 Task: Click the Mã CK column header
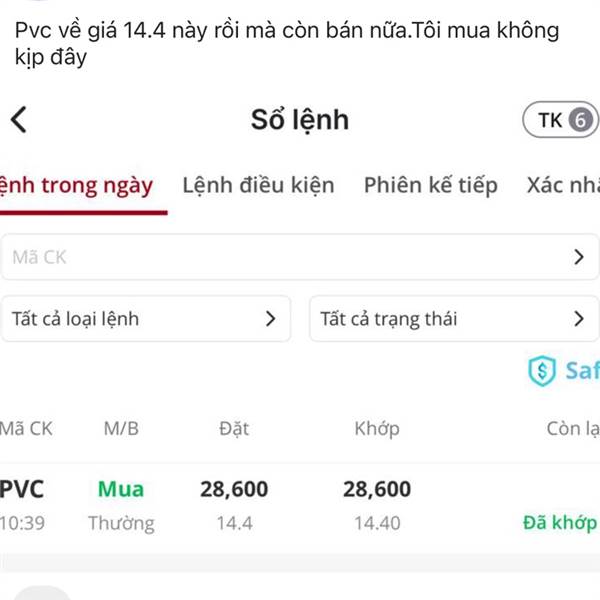(26, 429)
